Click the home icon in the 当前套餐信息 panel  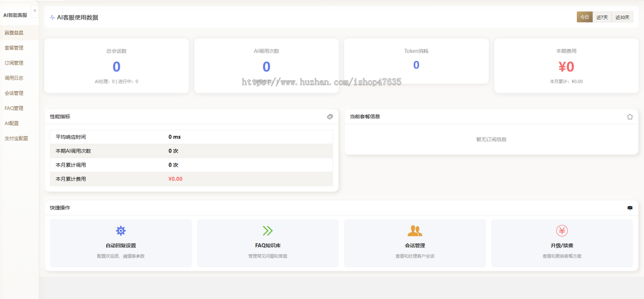point(630,116)
